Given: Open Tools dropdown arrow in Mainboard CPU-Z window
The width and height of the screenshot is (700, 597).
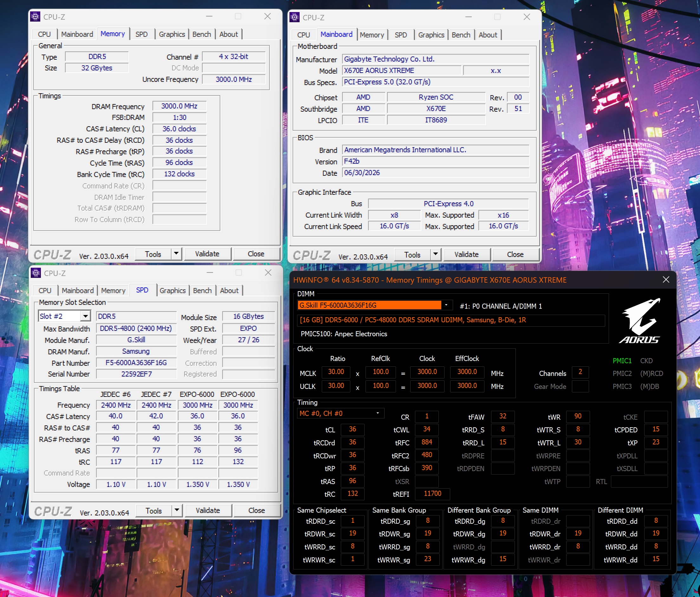Looking at the screenshot, I should coord(436,254).
